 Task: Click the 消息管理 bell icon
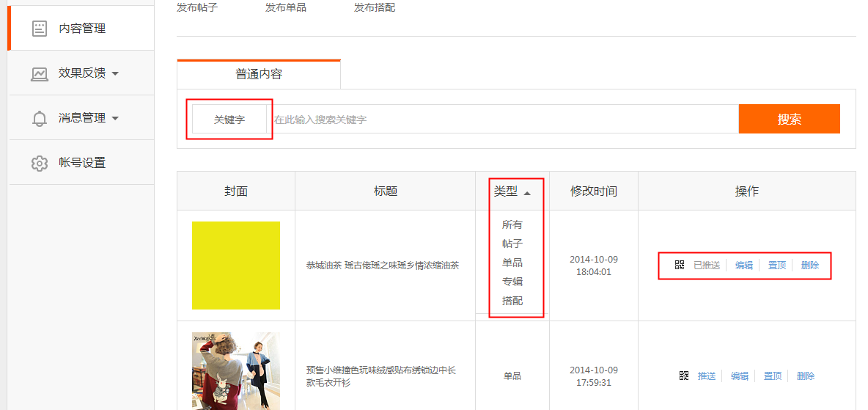[x=40, y=118]
